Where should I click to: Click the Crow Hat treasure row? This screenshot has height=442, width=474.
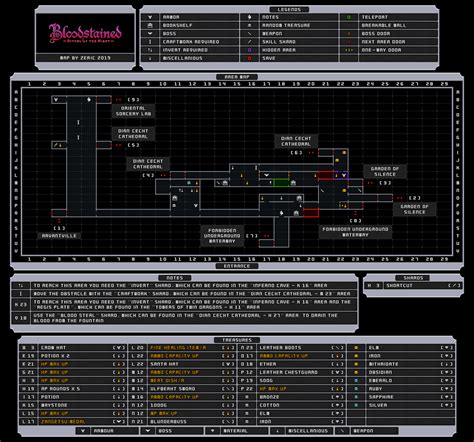(x=73, y=348)
